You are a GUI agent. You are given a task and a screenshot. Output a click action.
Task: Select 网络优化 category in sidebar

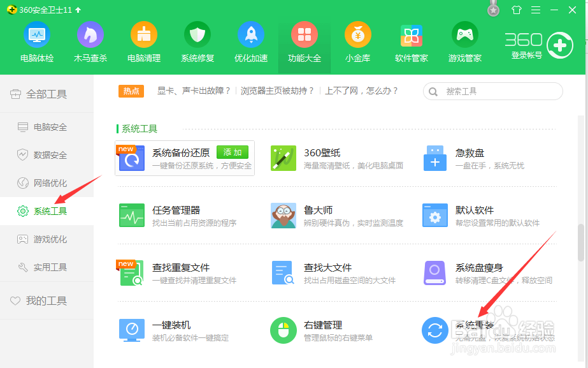[47, 183]
